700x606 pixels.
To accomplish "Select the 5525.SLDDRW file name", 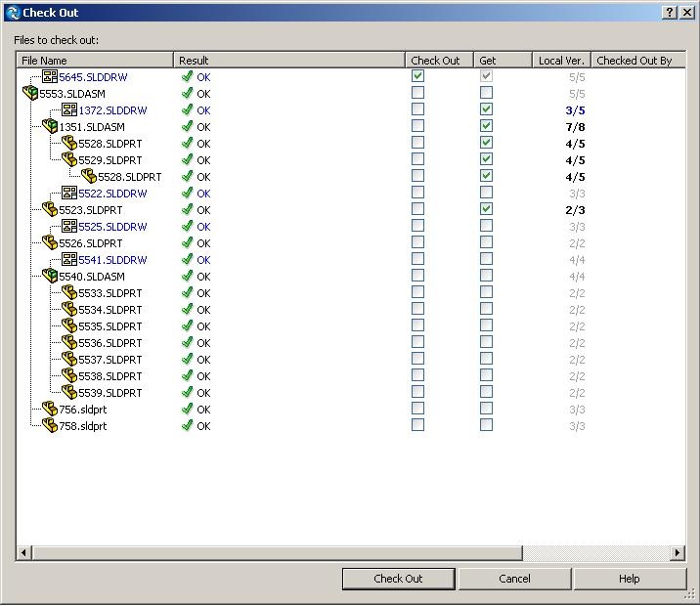I will 112,227.
